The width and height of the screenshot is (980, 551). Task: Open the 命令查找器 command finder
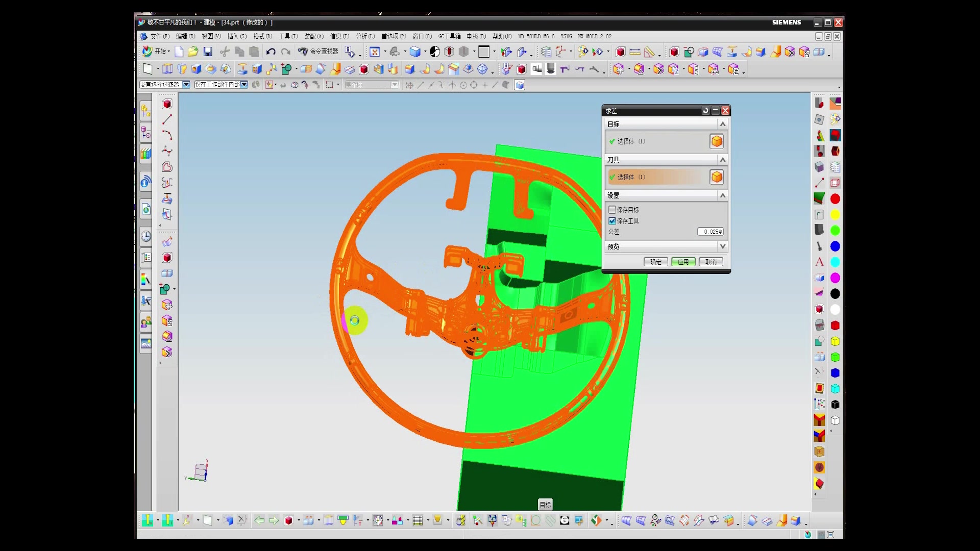318,52
